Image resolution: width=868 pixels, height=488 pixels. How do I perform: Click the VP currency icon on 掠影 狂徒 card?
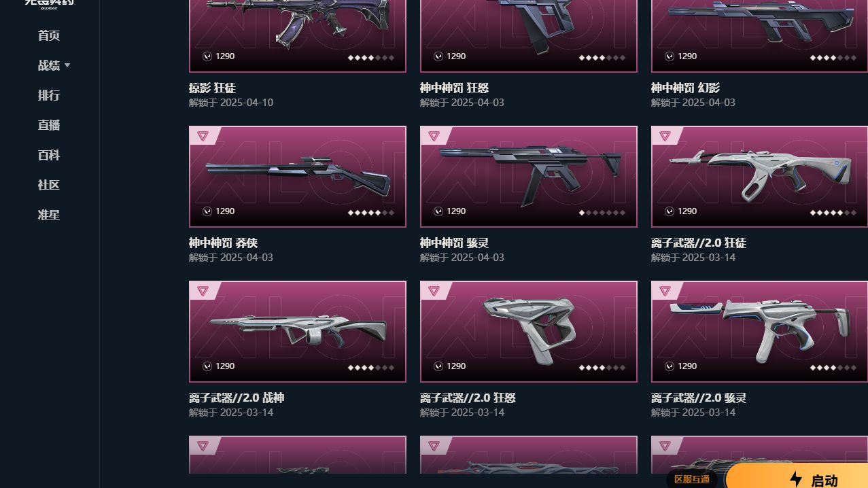(207, 56)
